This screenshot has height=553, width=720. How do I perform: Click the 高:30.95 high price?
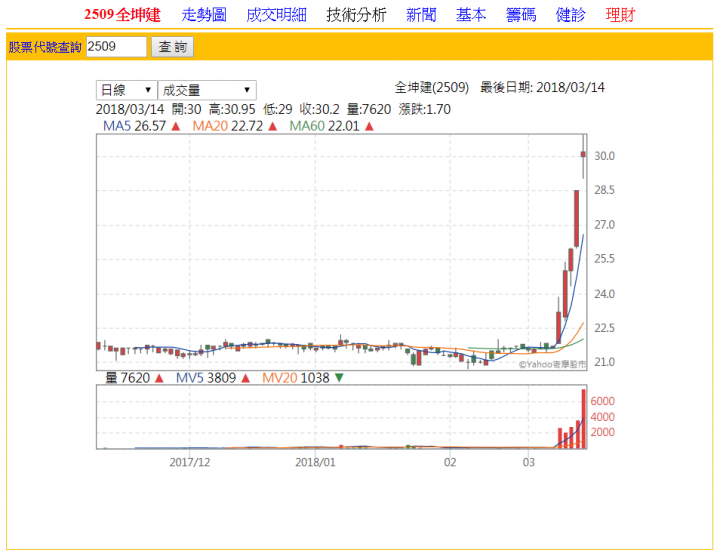[x=232, y=109]
